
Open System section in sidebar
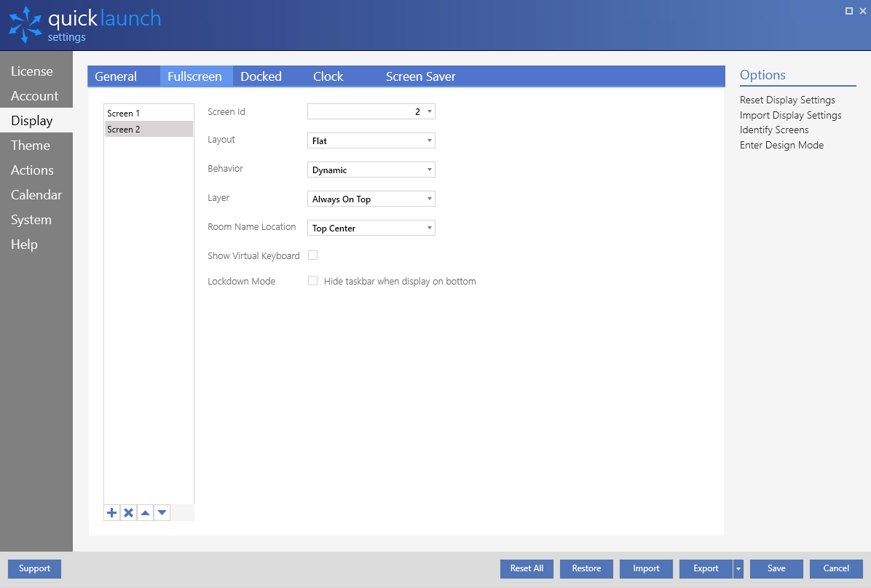pyautogui.click(x=36, y=219)
